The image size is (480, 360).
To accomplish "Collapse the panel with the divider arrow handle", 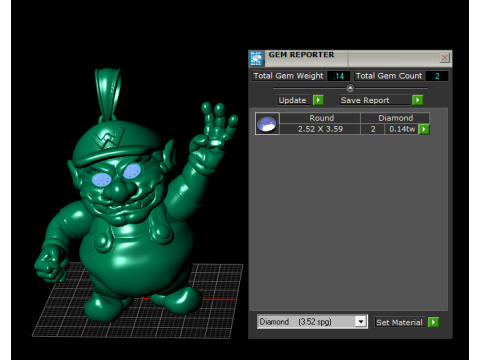I will [x=350, y=88].
